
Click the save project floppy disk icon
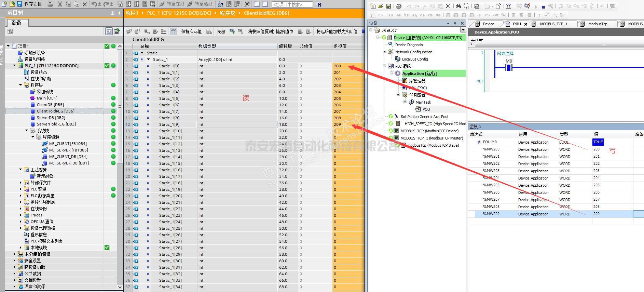[x=19, y=4]
